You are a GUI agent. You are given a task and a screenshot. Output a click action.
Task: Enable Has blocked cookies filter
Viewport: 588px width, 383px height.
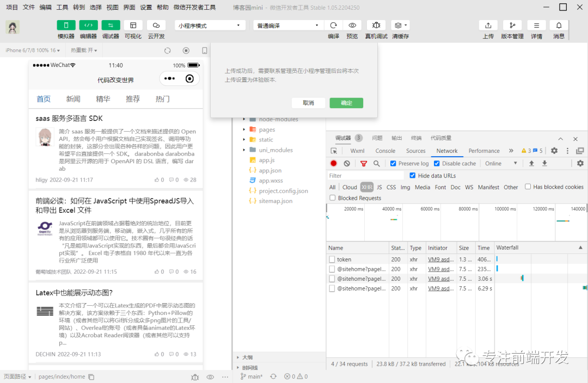click(527, 187)
